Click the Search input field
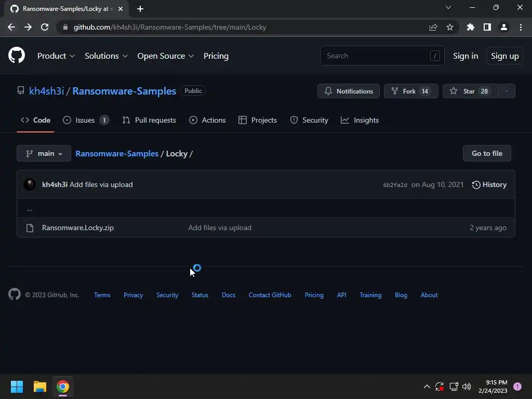 382,56
